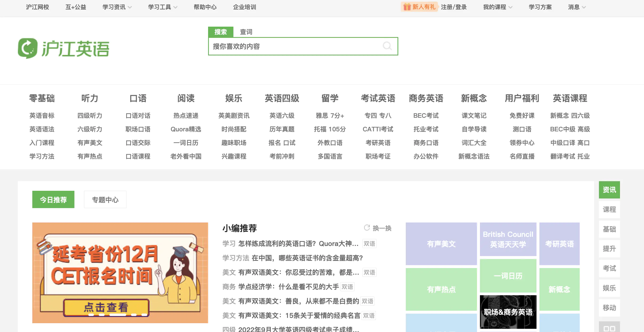Click the 托福 105分 link
644x332 pixels.
(330, 129)
